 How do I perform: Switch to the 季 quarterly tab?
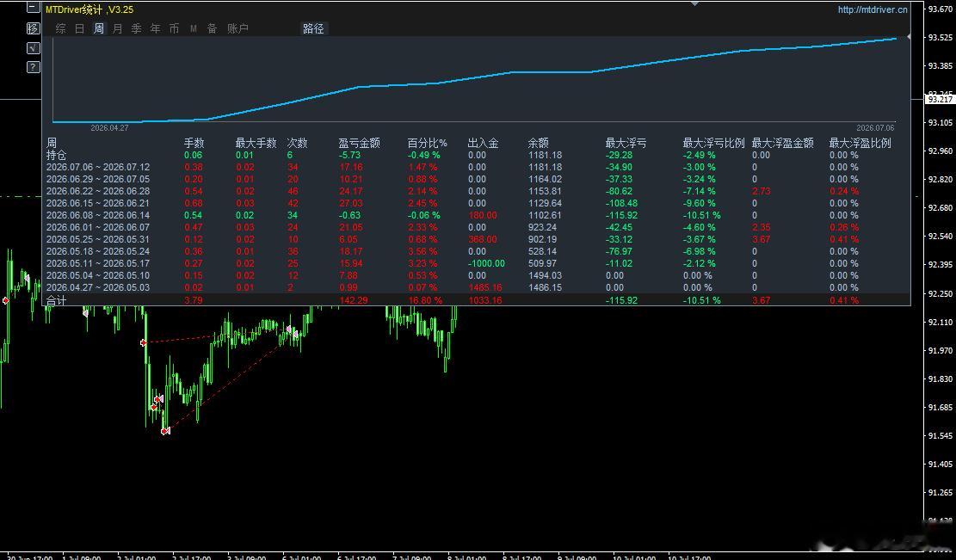tap(137, 28)
